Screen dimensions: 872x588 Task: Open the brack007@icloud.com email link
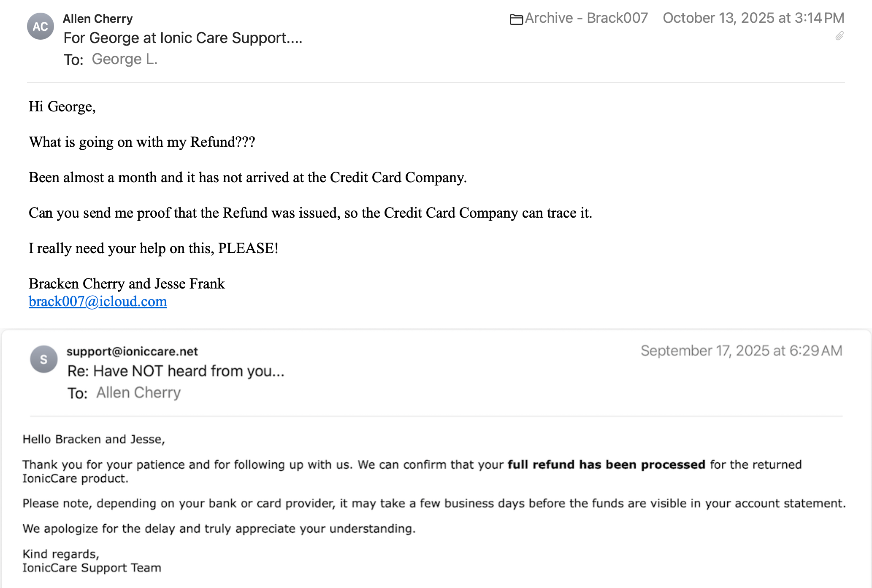(98, 301)
